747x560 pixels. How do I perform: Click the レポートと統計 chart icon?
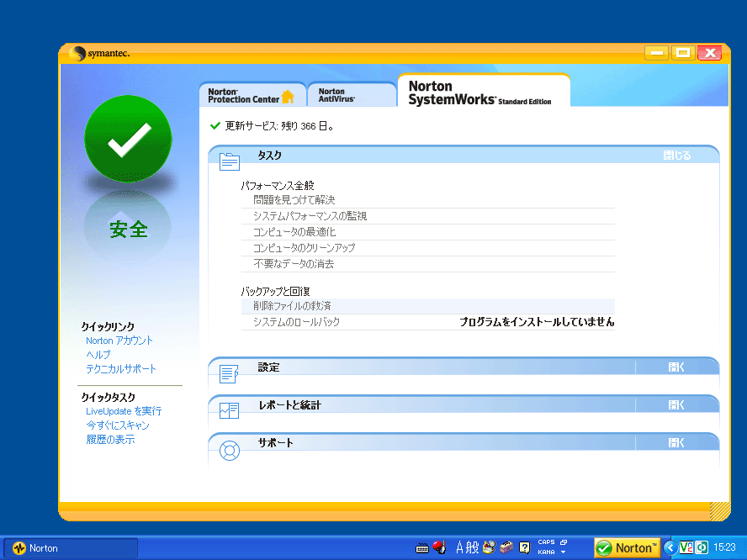pyautogui.click(x=229, y=410)
